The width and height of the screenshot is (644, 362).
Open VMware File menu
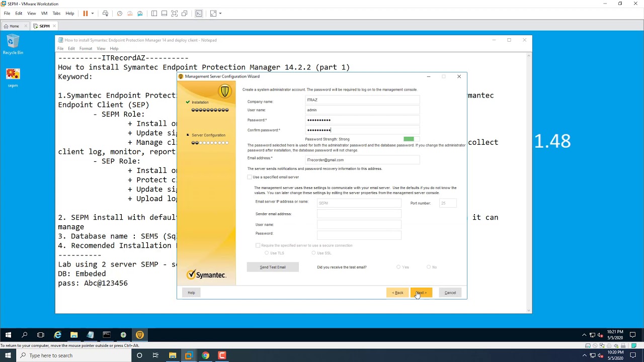pyautogui.click(x=7, y=14)
